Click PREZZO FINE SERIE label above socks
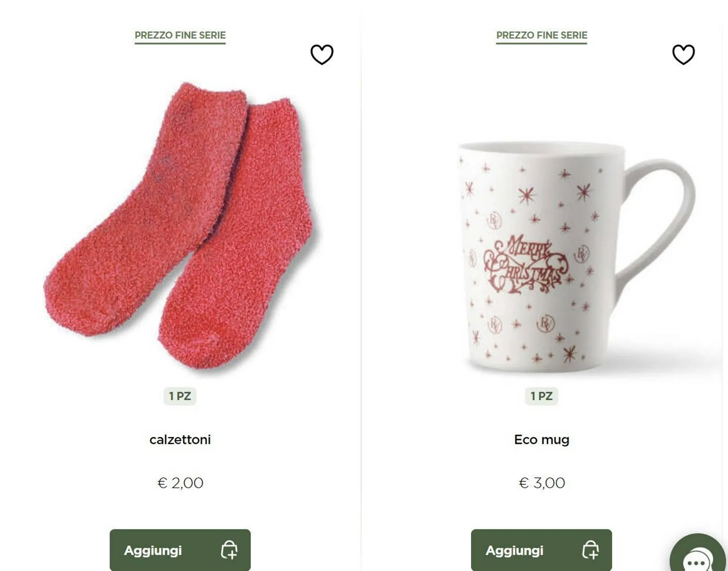The height and width of the screenshot is (571, 728). pos(180,36)
